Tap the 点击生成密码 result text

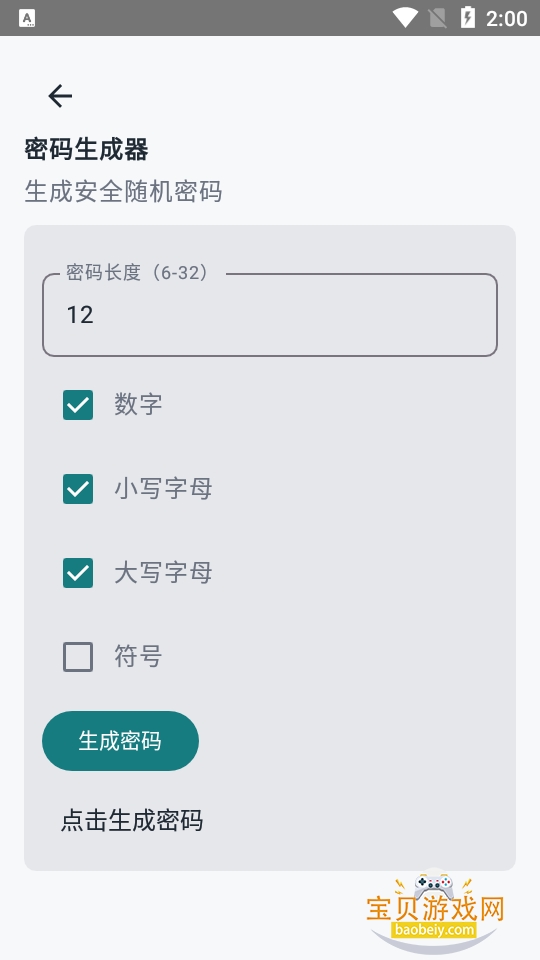point(132,820)
